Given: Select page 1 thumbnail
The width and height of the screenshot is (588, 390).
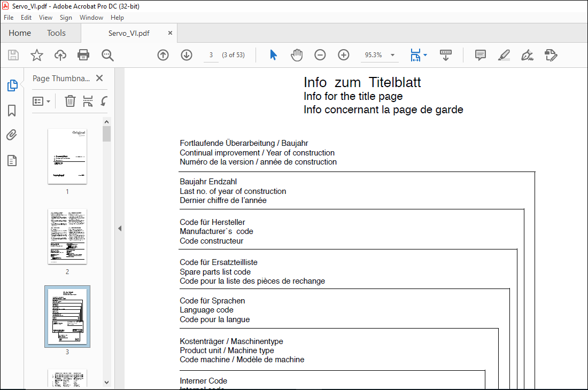Looking at the screenshot, I should (67, 156).
